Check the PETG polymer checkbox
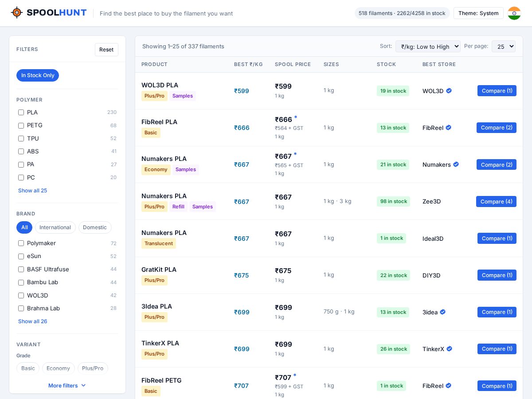The image size is (532, 399). 21,125
